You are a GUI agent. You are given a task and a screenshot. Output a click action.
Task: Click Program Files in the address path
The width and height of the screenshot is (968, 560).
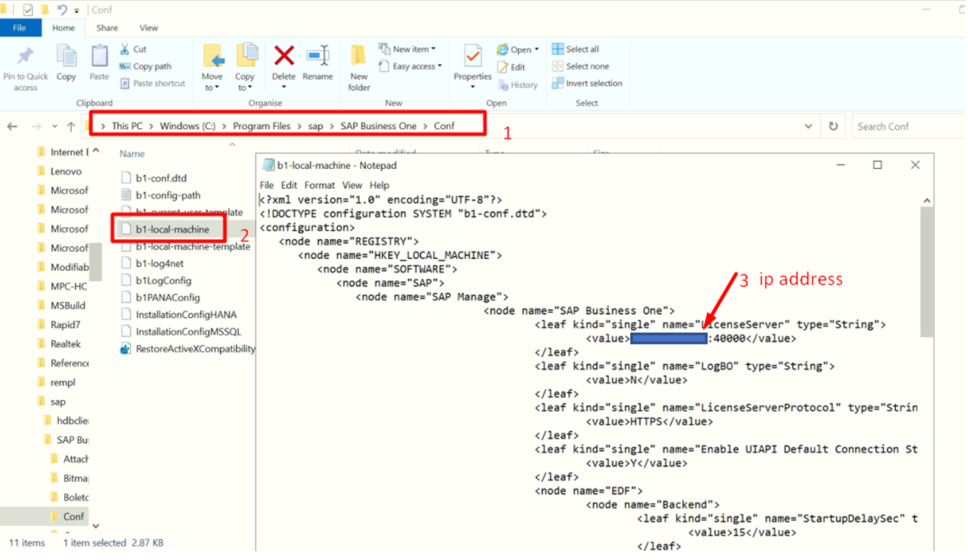(x=262, y=126)
